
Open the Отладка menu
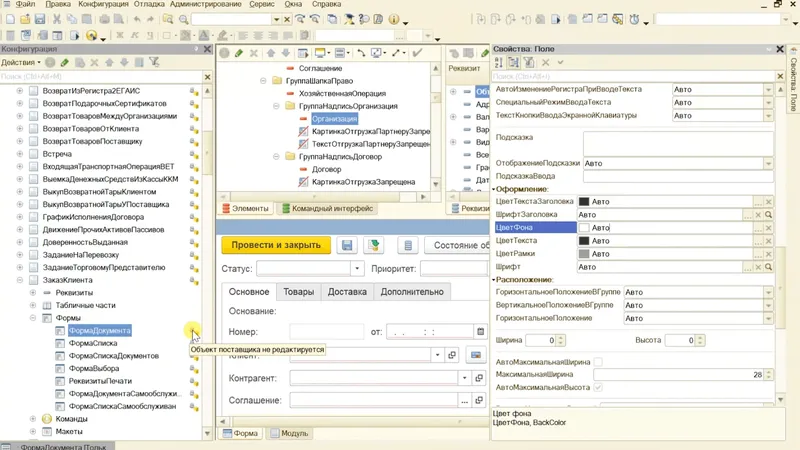pos(149,4)
